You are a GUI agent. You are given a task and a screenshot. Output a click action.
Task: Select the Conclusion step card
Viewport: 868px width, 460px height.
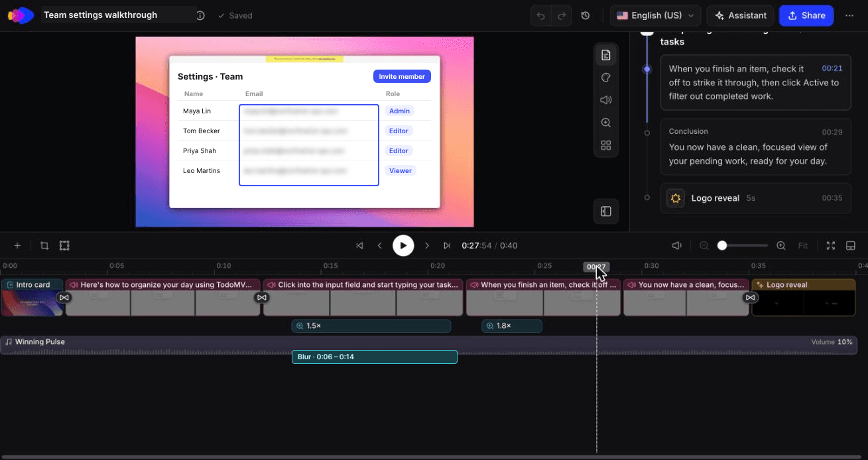pyautogui.click(x=755, y=146)
